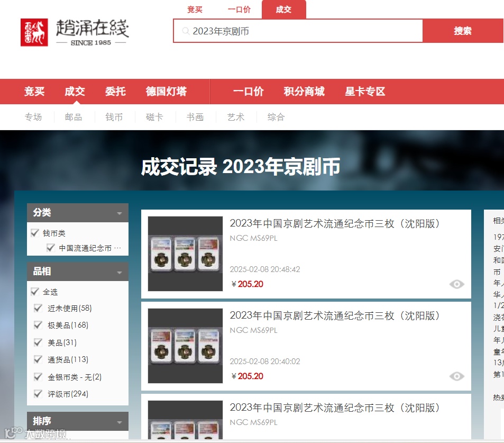504x443 pixels.
Task: Open 成交 in red navigation bar
Action: [75, 92]
